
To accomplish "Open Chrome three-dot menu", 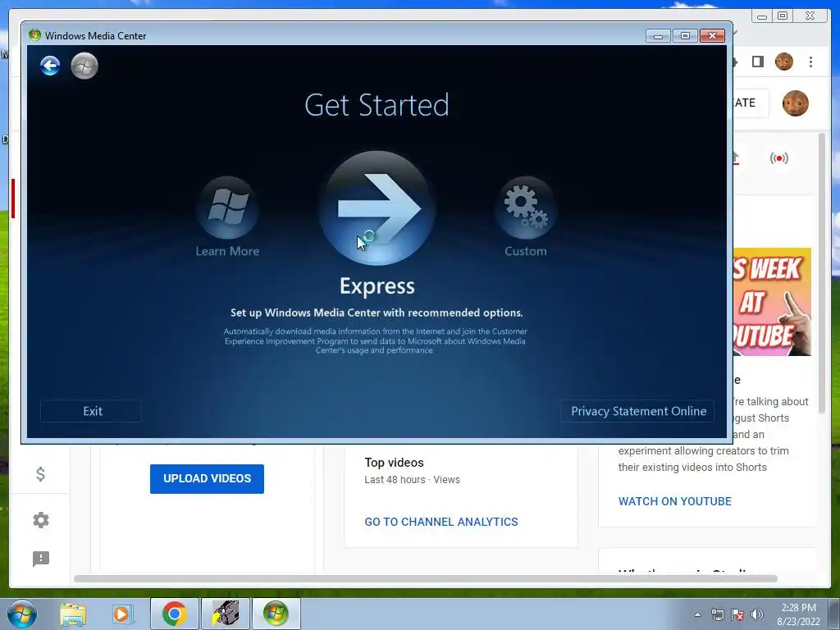I will [810, 62].
